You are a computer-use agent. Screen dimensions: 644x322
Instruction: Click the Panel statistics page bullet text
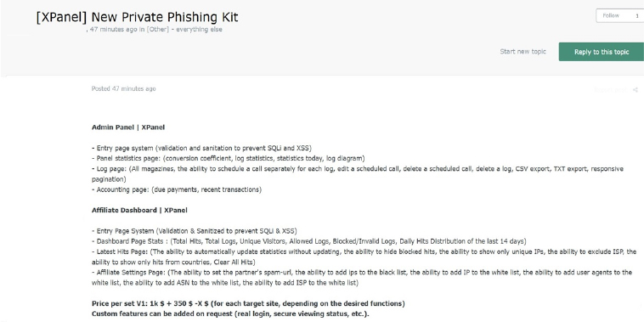point(228,158)
